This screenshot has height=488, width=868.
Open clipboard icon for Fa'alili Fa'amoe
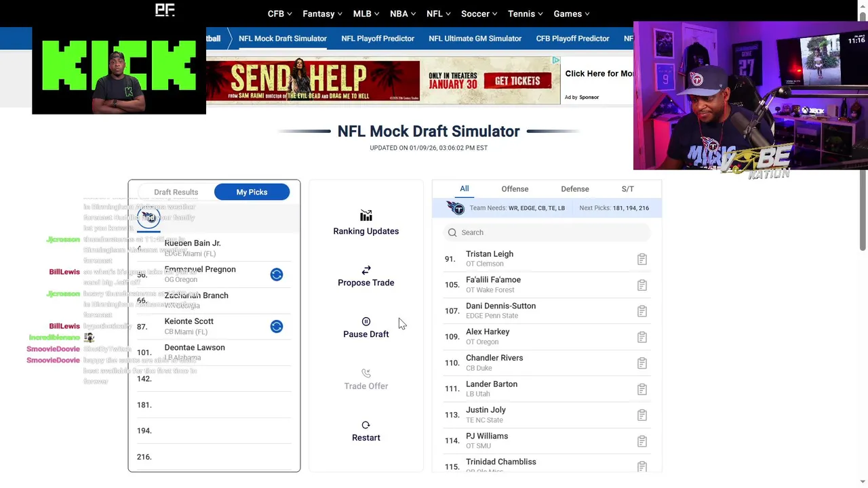click(x=642, y=285)
